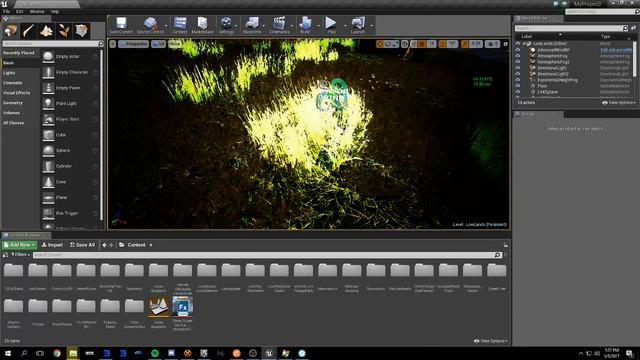Open Source Control dropdown arrow
The image size is (640, 360).
coord(166,26)
